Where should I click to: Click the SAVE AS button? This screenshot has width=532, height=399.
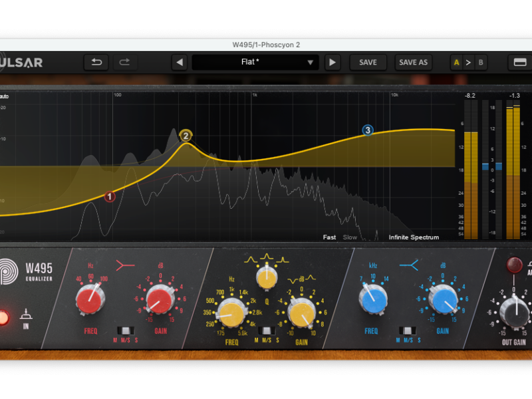point(413,63)
